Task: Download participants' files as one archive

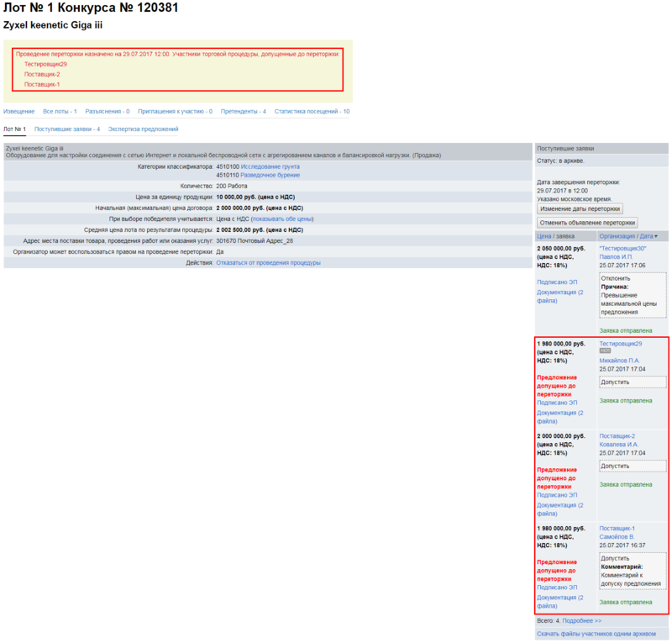Action: [x=596, y=634]
